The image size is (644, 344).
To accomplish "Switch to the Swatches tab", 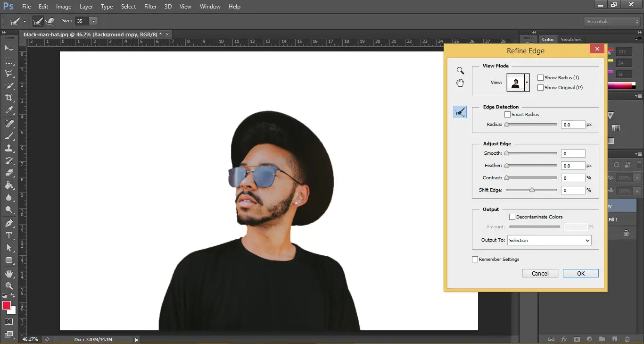I will (571, 40).
